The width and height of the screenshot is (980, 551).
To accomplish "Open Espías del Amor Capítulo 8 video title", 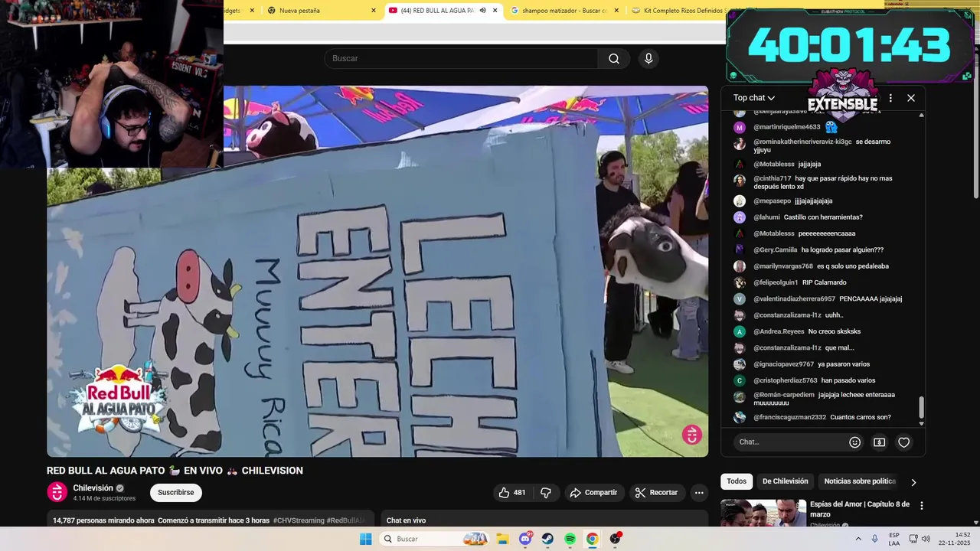I will click(x=860, y=509).
